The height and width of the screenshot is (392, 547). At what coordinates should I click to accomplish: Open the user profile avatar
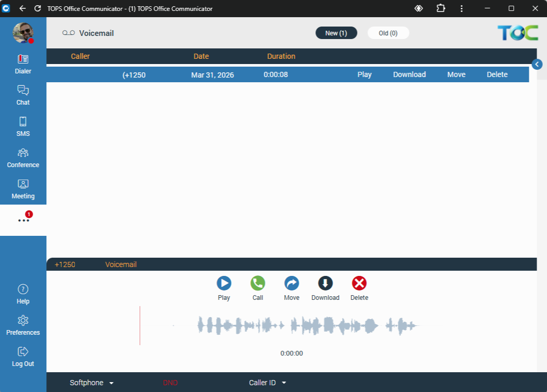point(23,33)
